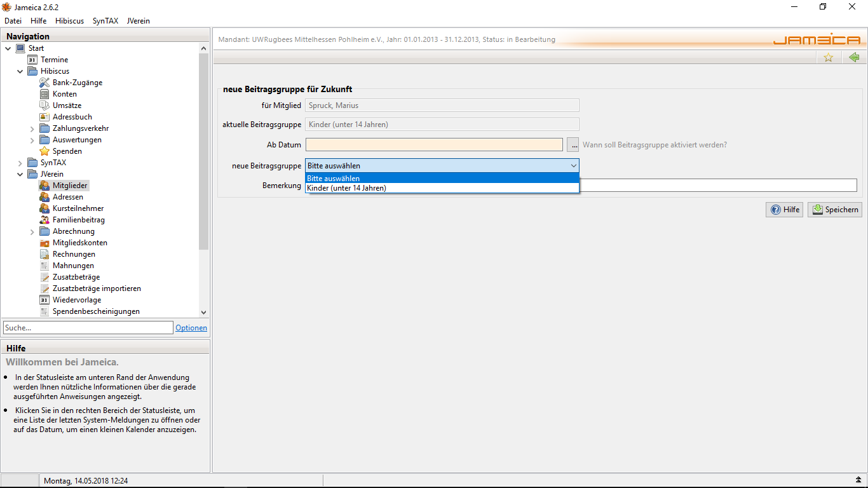Screen dimensions: 868x488
Task: Click the Mitglieder people icon
Action: [x=44, y=186]
